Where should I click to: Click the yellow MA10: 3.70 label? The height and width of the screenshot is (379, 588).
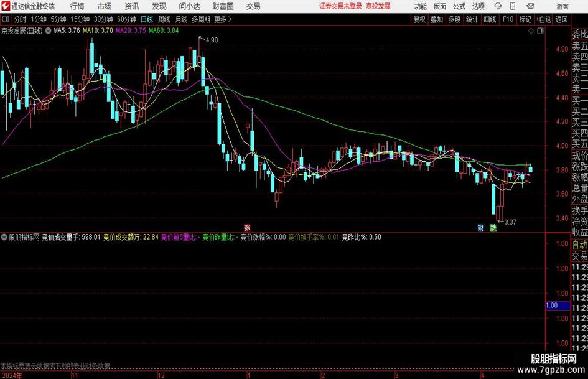click(x=98, y=30)
